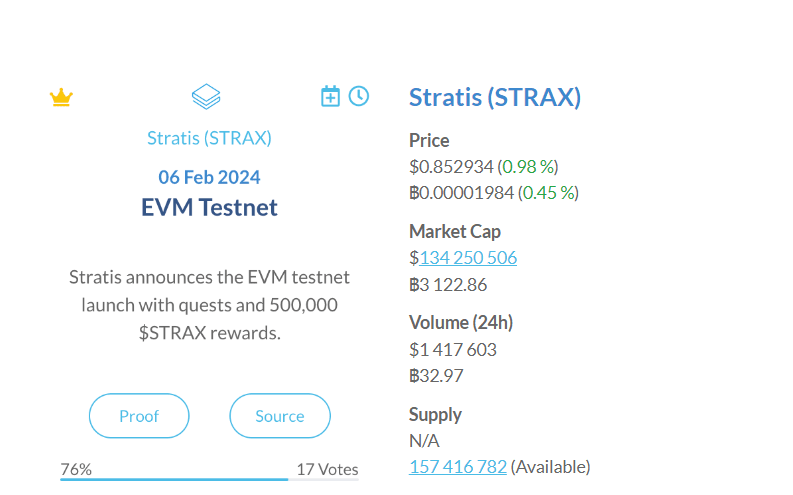Click the gold crown icon
Image resolution: width=793 pixels, height=495 pixels.
point(61,97)
